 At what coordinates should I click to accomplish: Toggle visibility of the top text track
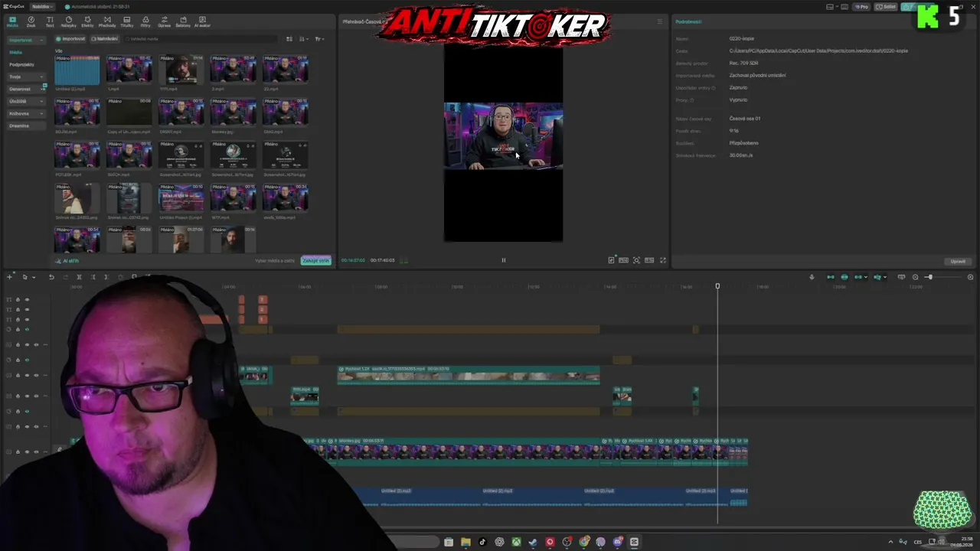pos(27,299)
